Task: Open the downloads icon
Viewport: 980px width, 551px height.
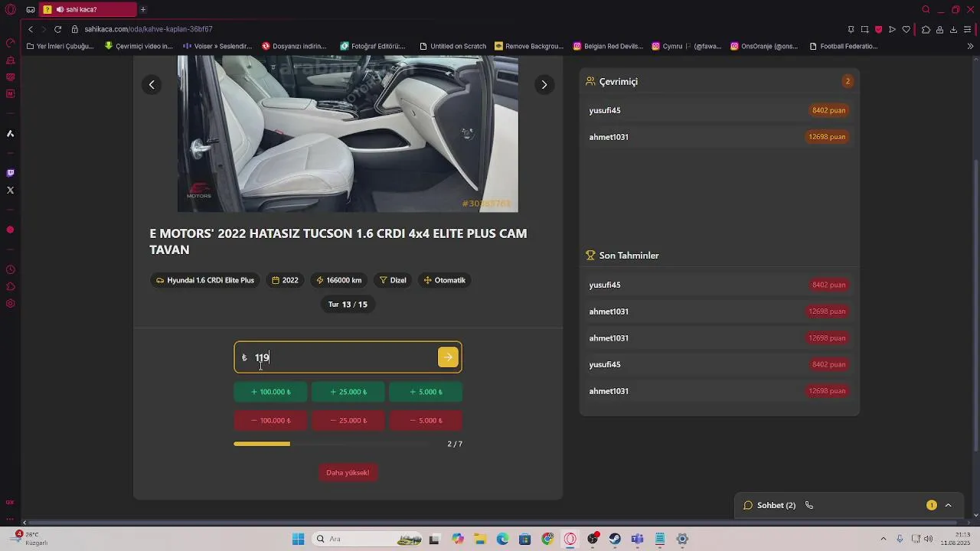Action: (x=953, y=29)
